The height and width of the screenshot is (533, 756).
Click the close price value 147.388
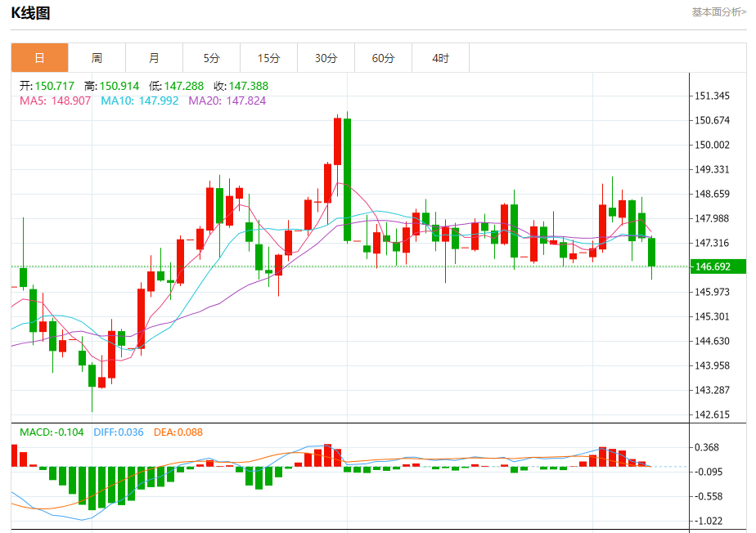(248, 87)
